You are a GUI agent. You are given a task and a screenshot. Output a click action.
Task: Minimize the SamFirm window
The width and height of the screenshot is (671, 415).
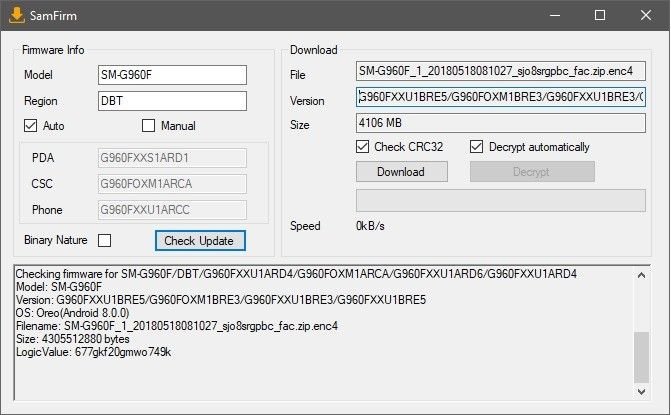pos(555,15)
